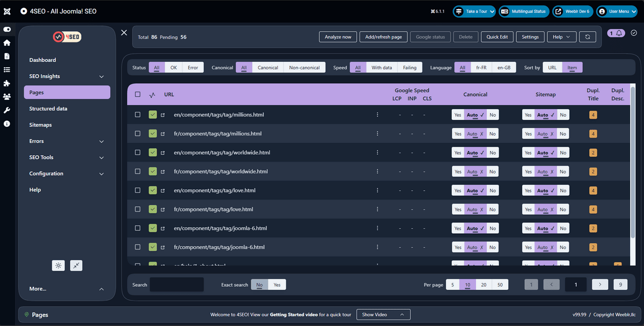Jump to last page 9

tap(620, 285)
